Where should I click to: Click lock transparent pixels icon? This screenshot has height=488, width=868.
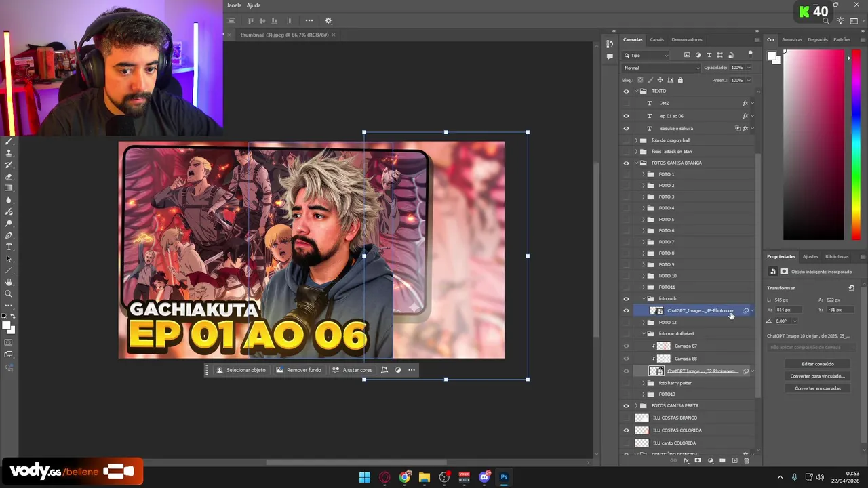tap(640, 80)
